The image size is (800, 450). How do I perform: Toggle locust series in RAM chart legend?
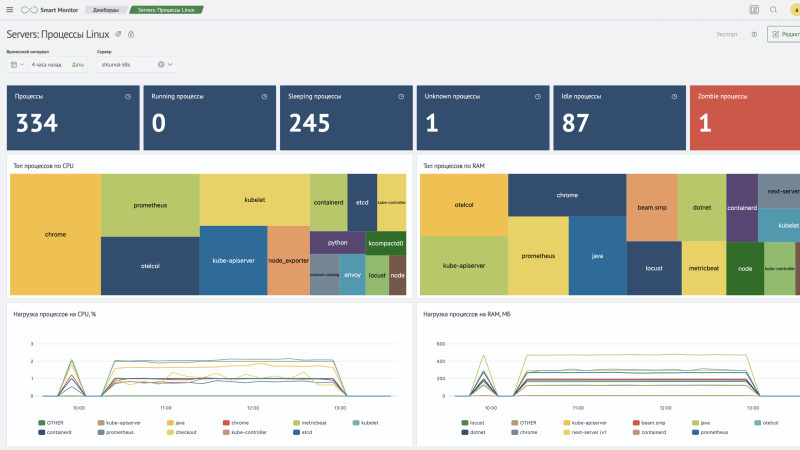point(473,422)
